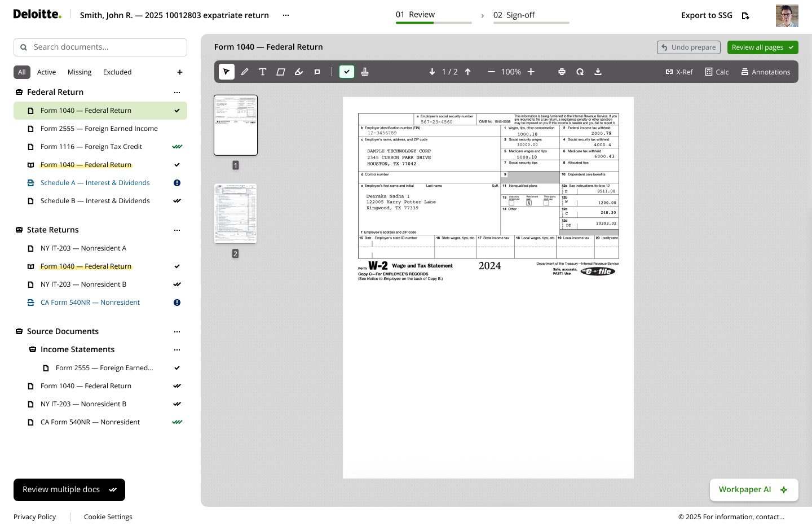Viewport: 812px width, 526px height.
Task: Open Federal Return section options menu
Action: 177,92
